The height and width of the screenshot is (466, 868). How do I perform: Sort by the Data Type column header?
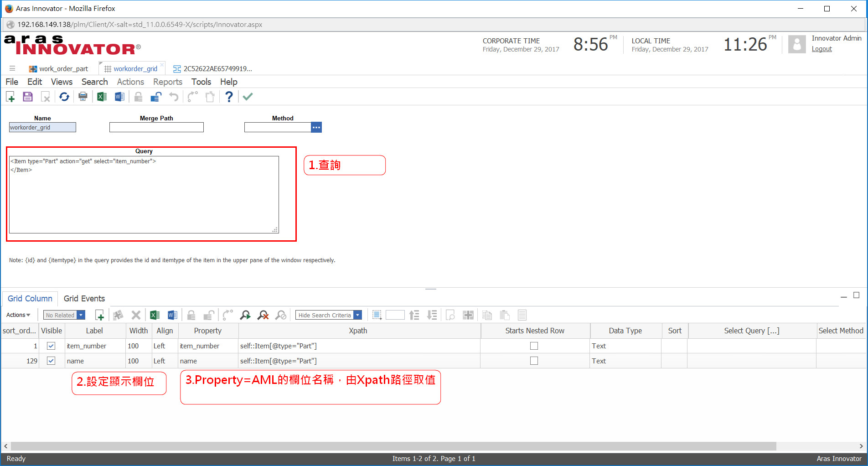(625, 331)
